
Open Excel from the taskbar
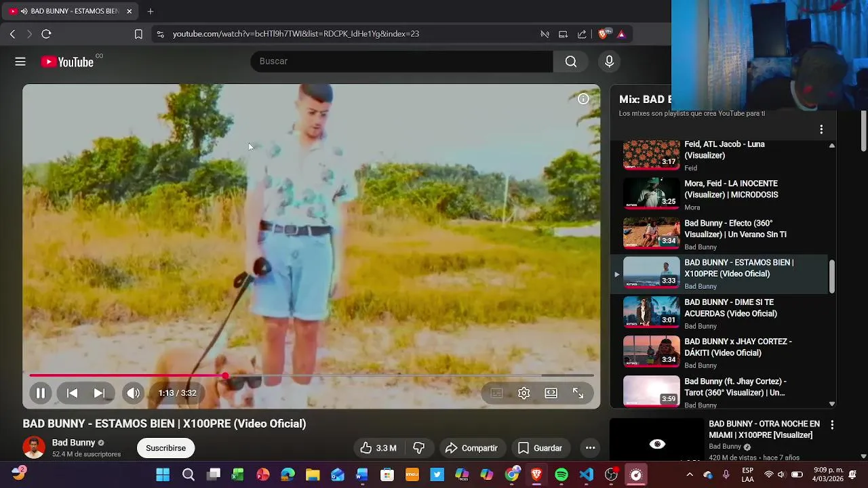tap(237, 475)
